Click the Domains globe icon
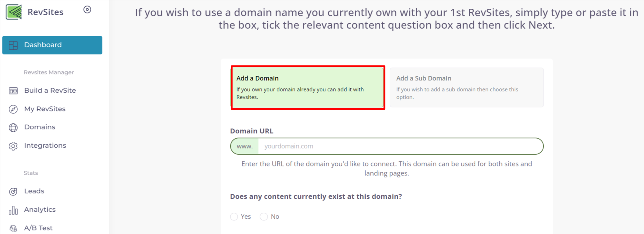The width and height of the screenshot is (644, 234). pos(13,127)
